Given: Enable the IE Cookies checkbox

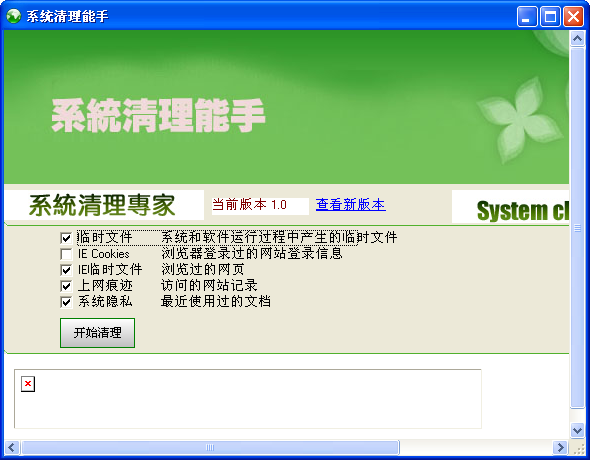Looking at the screenshot, I should click(x=66, y=254).
